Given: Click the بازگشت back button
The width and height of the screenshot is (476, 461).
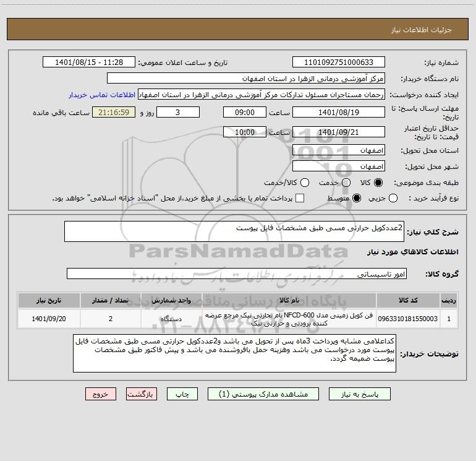Looking at the screenshot, I should (x=142, y=394).
